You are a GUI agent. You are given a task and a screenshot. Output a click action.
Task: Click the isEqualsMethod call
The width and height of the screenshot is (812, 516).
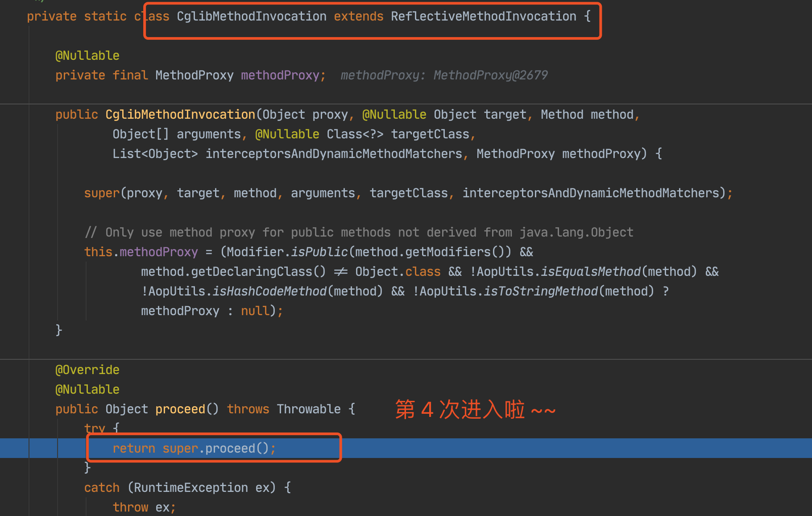(591, 272)
